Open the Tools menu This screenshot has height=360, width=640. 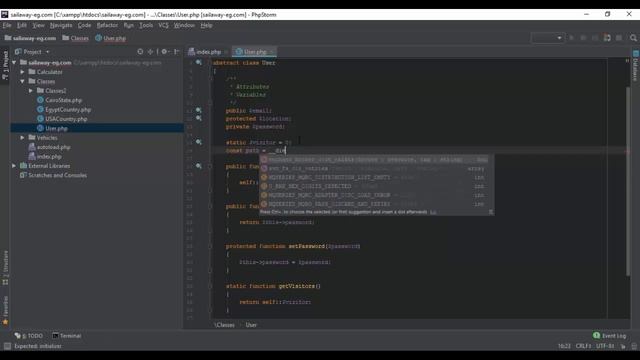click(146, 25)
